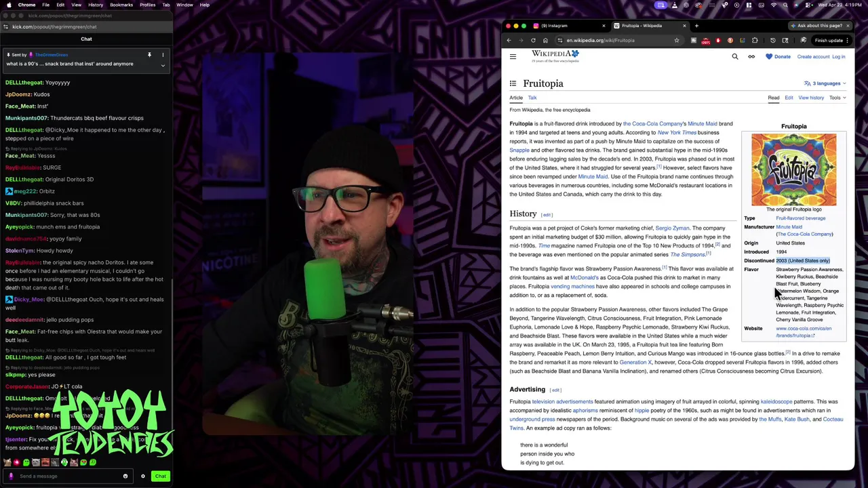Dismiss the 'Ask about this page?' chip
Image resolution: width=868 pixels, height=488 pixels.
(848, 26)
